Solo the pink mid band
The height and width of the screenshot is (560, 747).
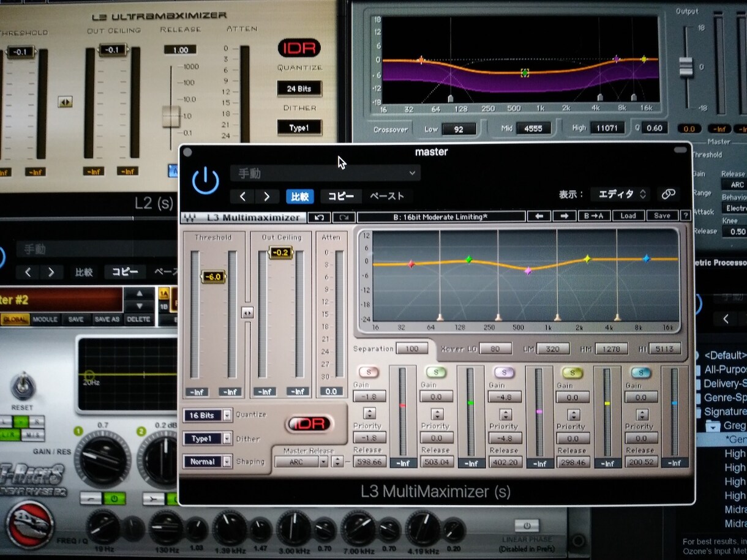click(503, 372)
